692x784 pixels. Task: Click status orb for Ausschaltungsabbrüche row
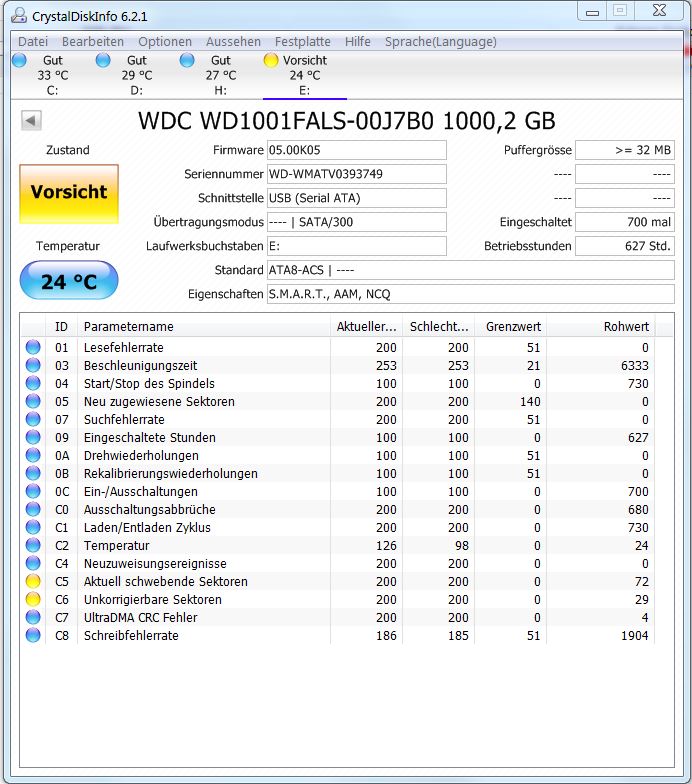pos(33,509)
